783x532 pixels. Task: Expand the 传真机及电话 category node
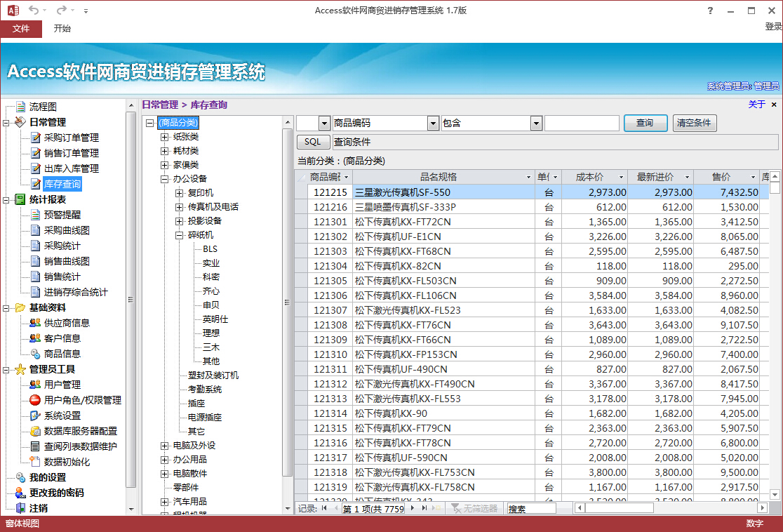180,207
